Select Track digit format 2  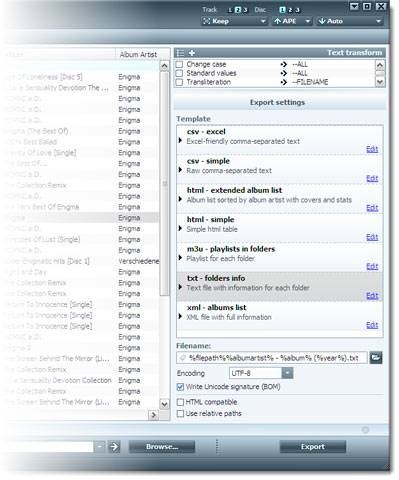pyautogui.click(x=238, y=10)
